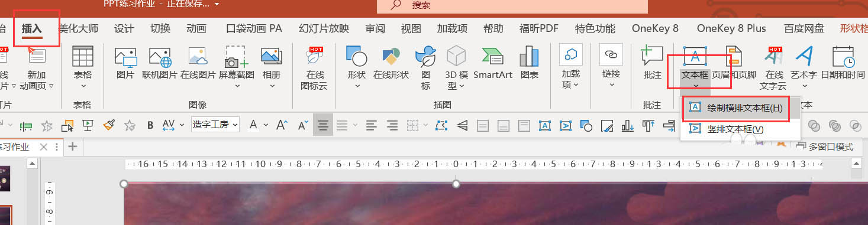Screen dimensions: 868x225
Task: Toggle center alignment
Action: click(323, 125)
